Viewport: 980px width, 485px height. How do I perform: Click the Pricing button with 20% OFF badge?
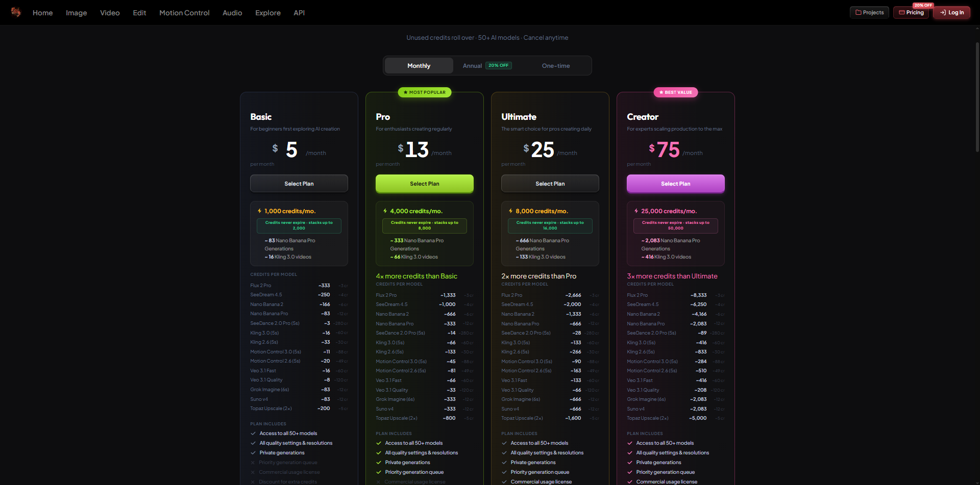[x=911, y=12]
